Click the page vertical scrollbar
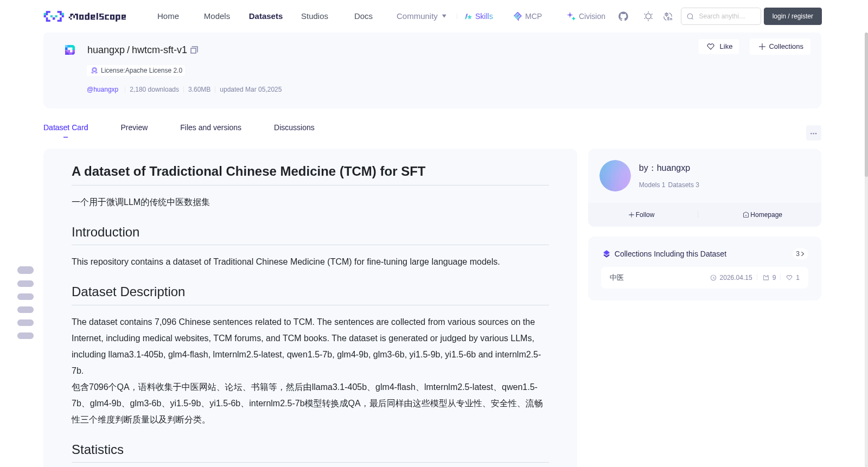This screenshot has height=467, width=868. 866,104
